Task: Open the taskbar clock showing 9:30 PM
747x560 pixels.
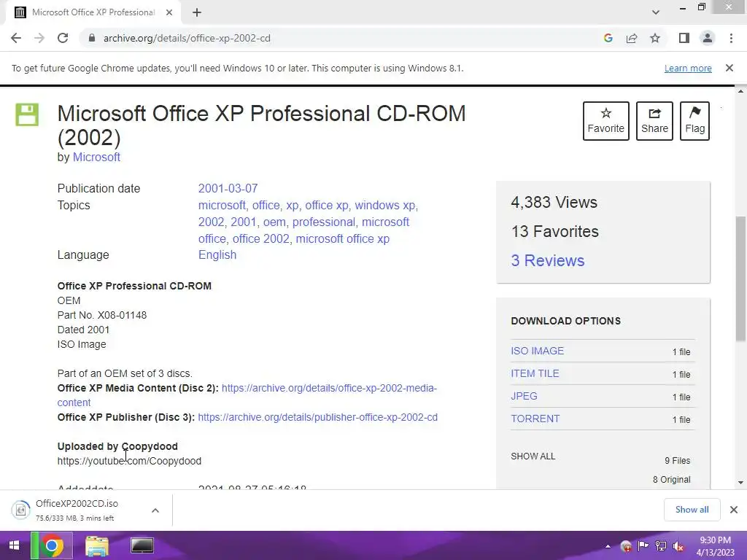Action: point(715,546)
